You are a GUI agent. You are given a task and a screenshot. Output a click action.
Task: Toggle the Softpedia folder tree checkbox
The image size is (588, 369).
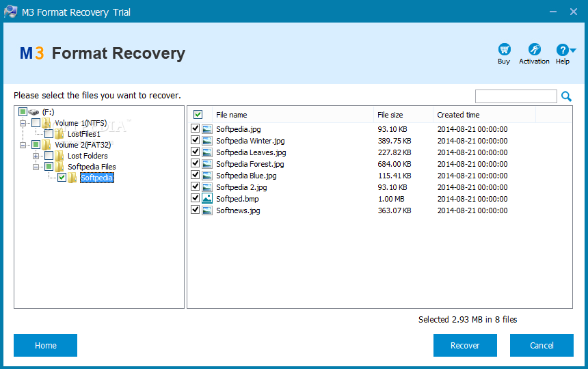(x=62, y=178)
